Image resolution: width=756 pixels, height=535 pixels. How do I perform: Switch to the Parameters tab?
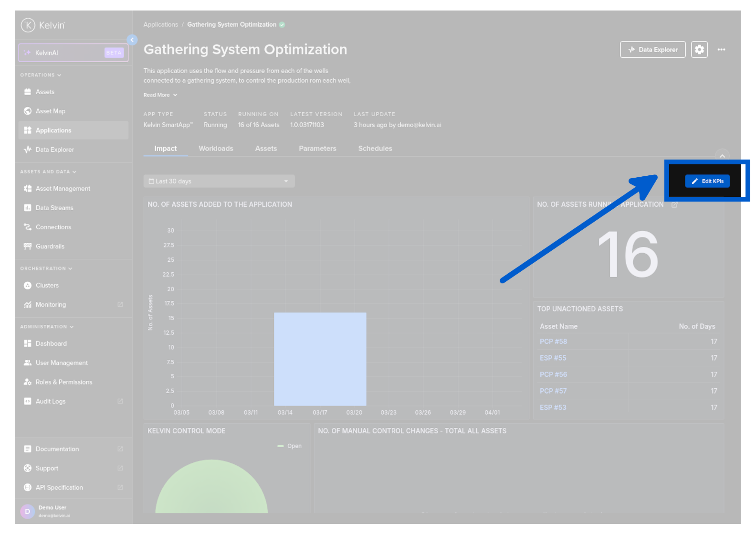point(317,149)
